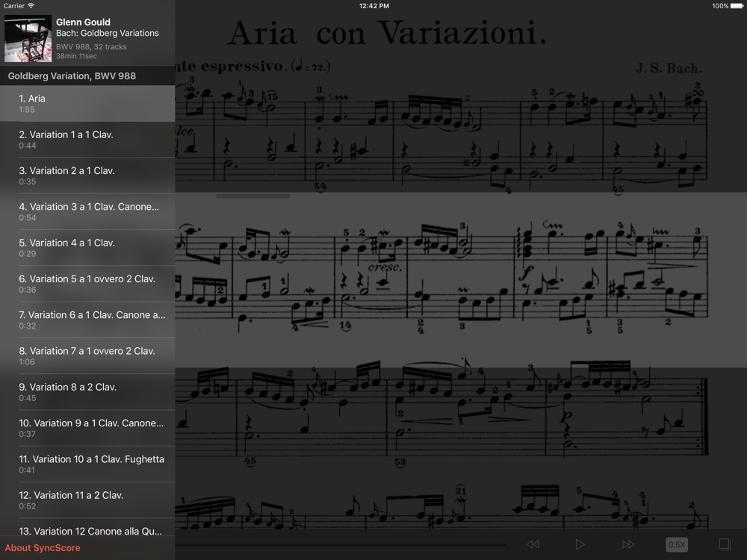Select track 13. Variation 12 Canone alla Qu...

coord(87,528)
